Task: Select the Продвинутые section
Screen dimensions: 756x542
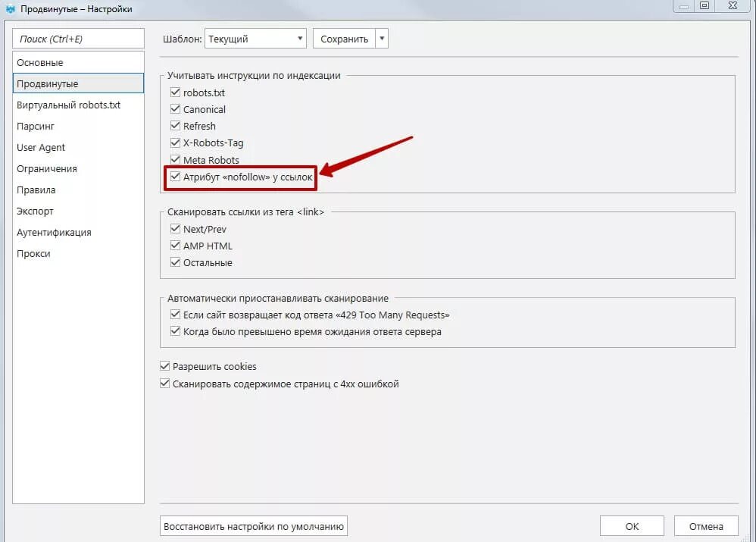Action: pos(78,83)
